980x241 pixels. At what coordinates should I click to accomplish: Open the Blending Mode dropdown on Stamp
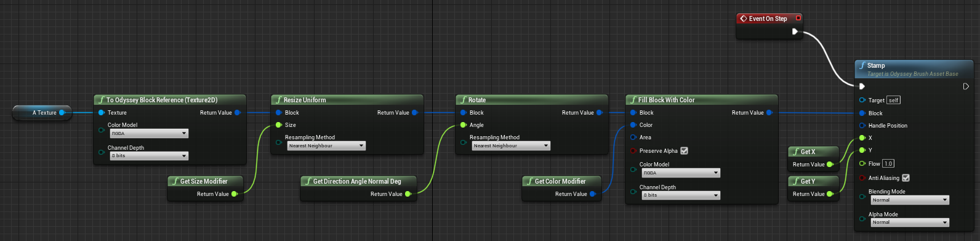pyautogui.click(x=910, y=200)
